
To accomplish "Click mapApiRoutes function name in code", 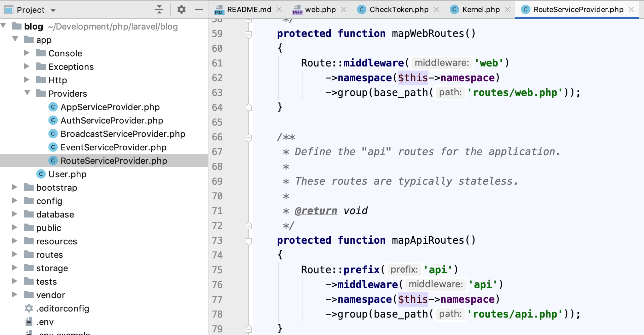I will (x=428, y=240).
